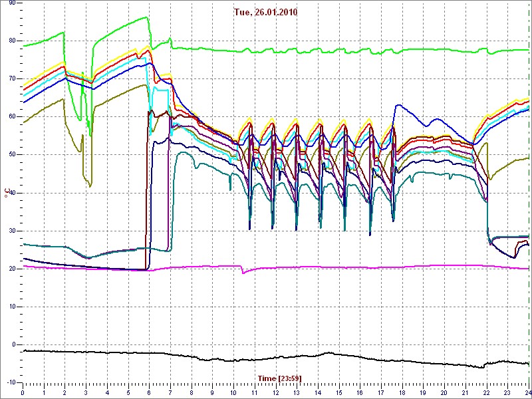The image size is (532, 399).
Task: Click hour '11' on the time axis
Action: pos(255,392)
